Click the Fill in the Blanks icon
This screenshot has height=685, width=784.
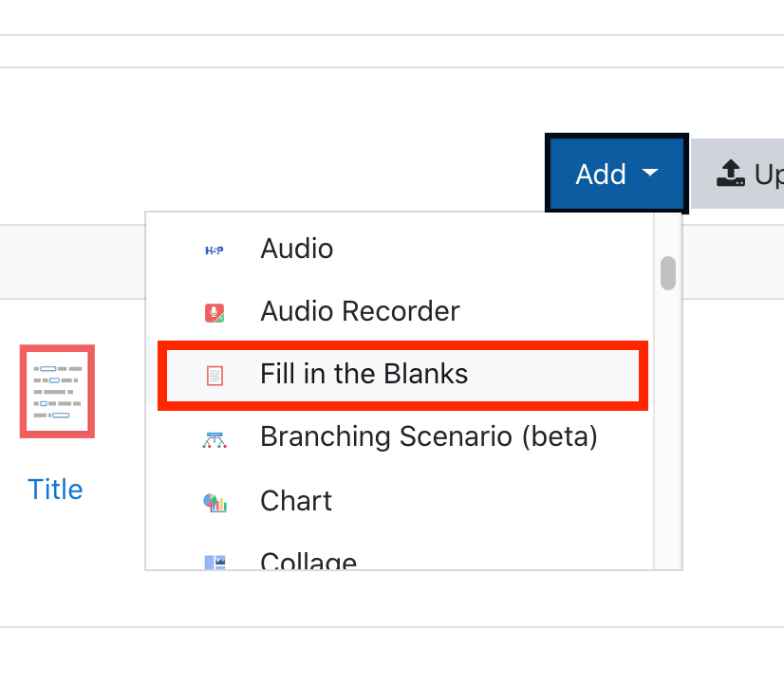click(215, 376)
